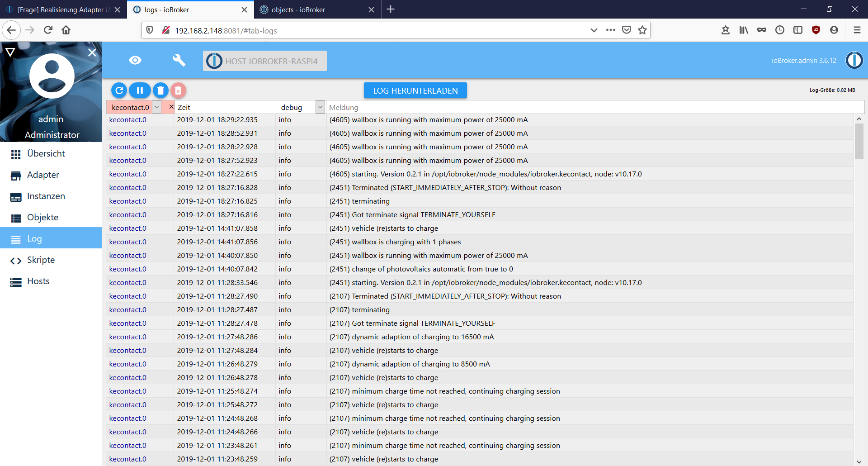Open the debug severity dropdown

320,107
